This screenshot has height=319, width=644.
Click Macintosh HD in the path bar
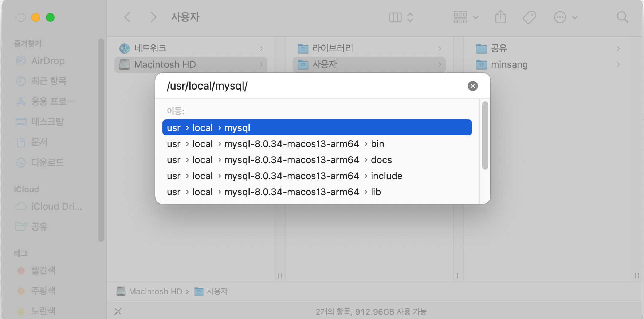click(x=149, y=291)
